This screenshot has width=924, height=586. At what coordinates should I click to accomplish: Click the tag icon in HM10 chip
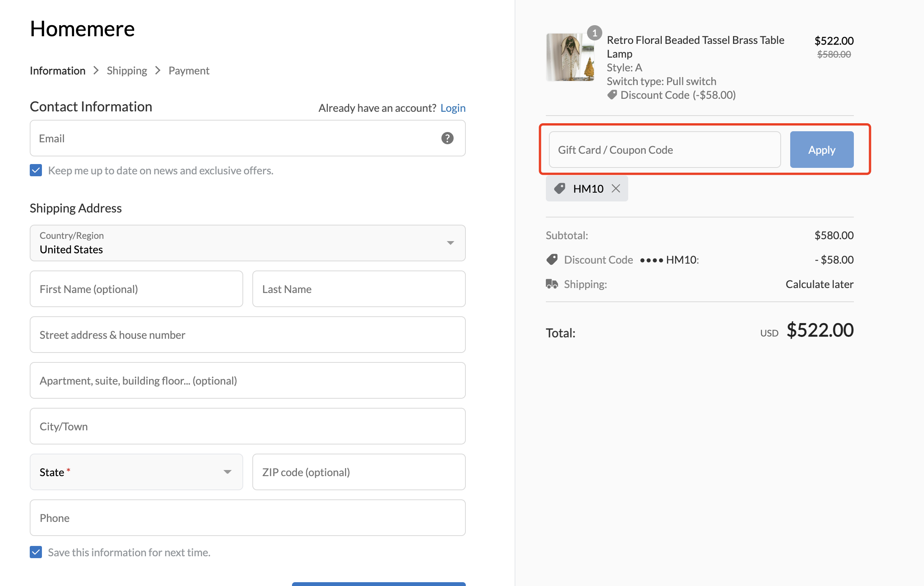click(x=560, y=188)
